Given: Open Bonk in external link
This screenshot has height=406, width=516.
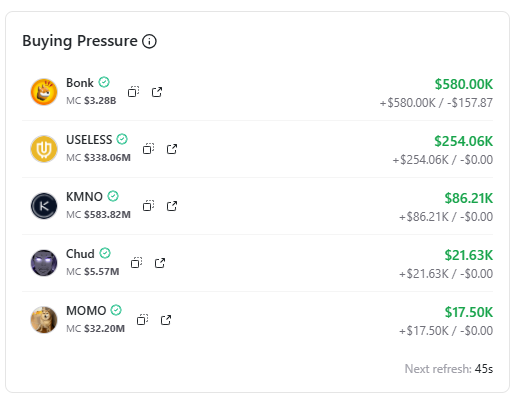Looking at the screenshot, I should pyautogui.click(x=157, y=92).
